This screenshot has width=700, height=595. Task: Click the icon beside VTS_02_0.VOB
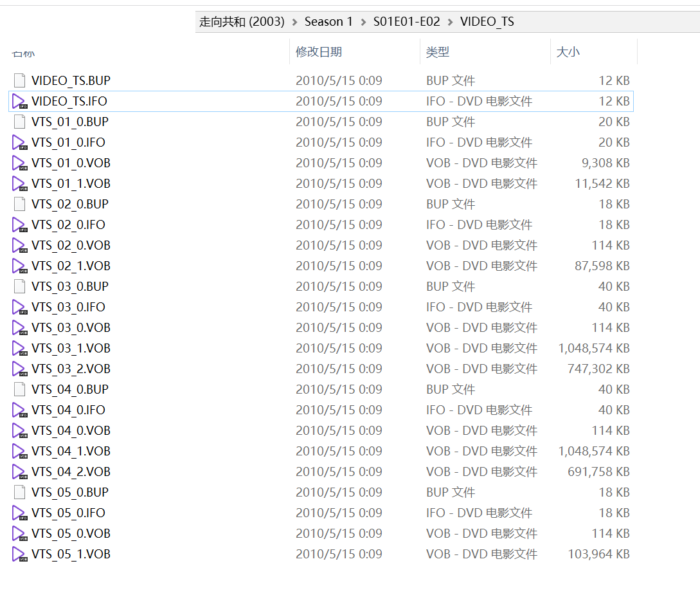click(20, 245)
